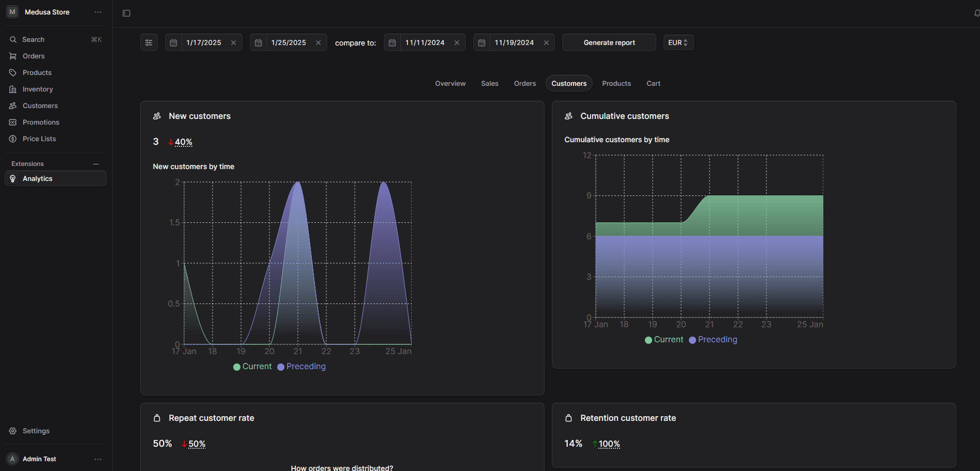Open Admin Test user menu dots
Image resolution: width=980 pixels, height=471 pixels.
(98, 459)
